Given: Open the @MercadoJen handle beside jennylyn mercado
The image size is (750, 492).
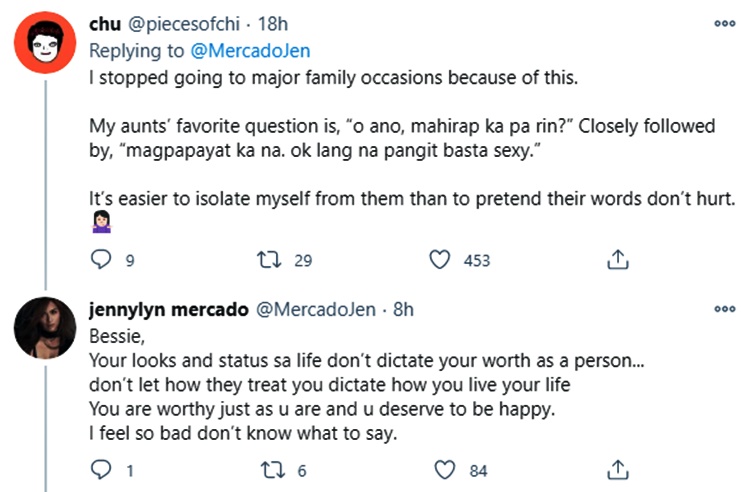Looking at the screenshot, I should pyautogui.click(x=320, y=310).
